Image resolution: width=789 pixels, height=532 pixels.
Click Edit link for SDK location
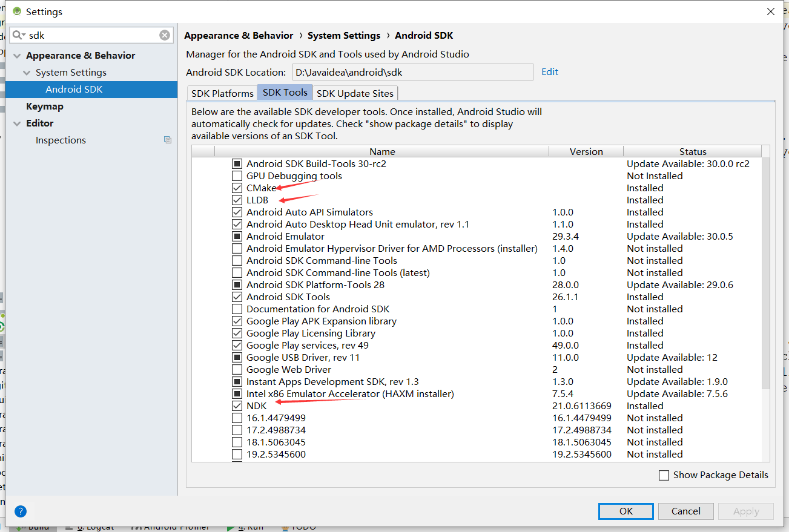(x=550, y=71)
